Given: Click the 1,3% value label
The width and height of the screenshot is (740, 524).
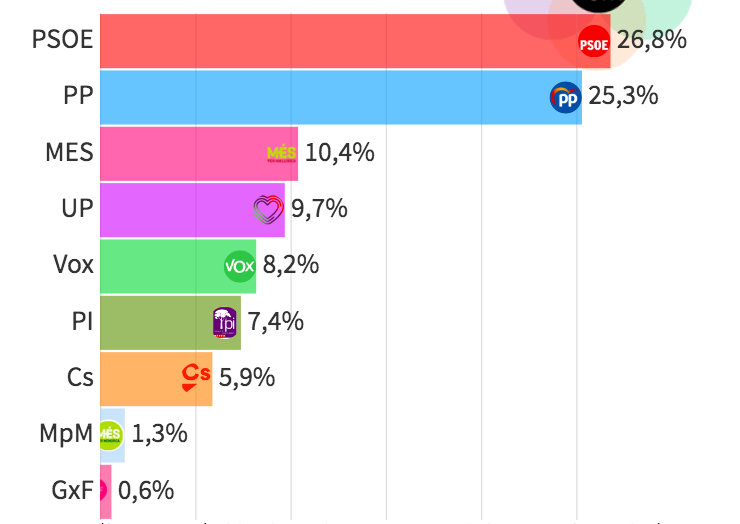Looking at the screenshot, I should [x=160, y=434].
